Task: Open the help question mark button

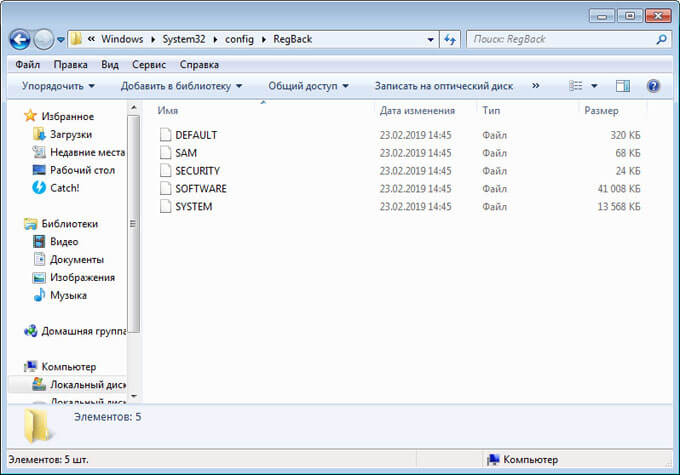Action: coord(653,86)
